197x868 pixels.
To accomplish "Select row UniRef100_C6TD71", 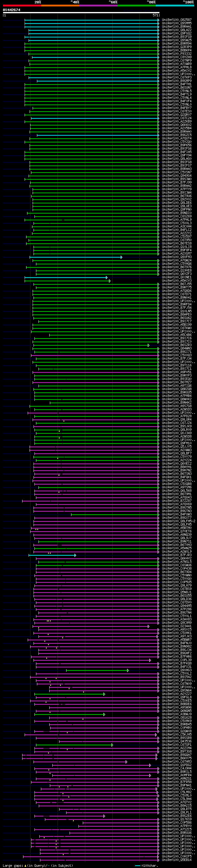I will point(177,294).
